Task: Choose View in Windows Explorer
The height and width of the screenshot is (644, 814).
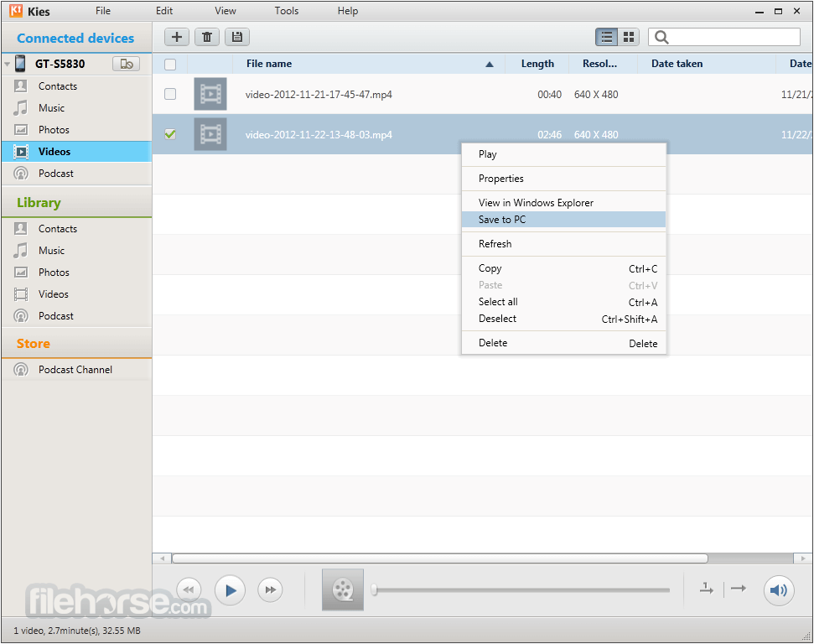Action: coord(564,203)
